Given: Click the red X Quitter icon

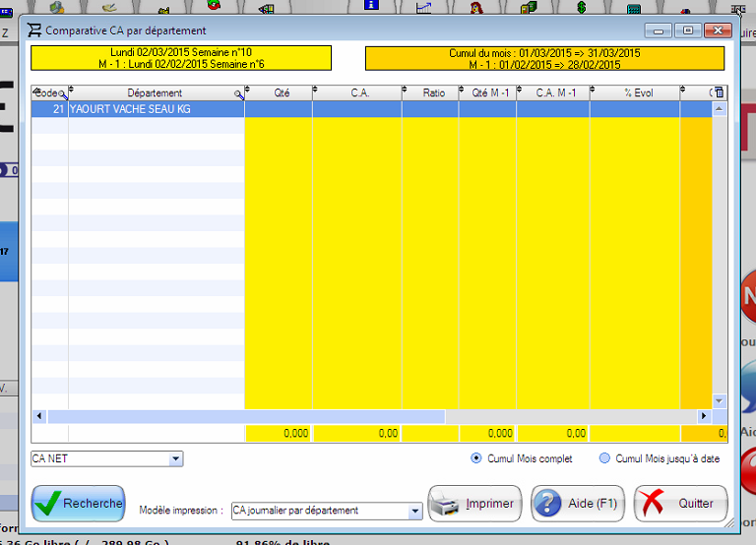Looking at the screenshot, I should coord(653,505).
